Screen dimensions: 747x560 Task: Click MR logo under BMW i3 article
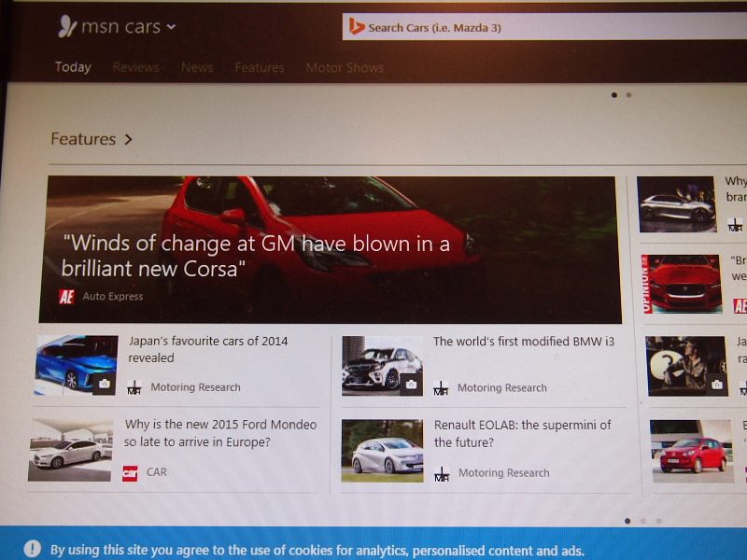[x=441, y=388]
